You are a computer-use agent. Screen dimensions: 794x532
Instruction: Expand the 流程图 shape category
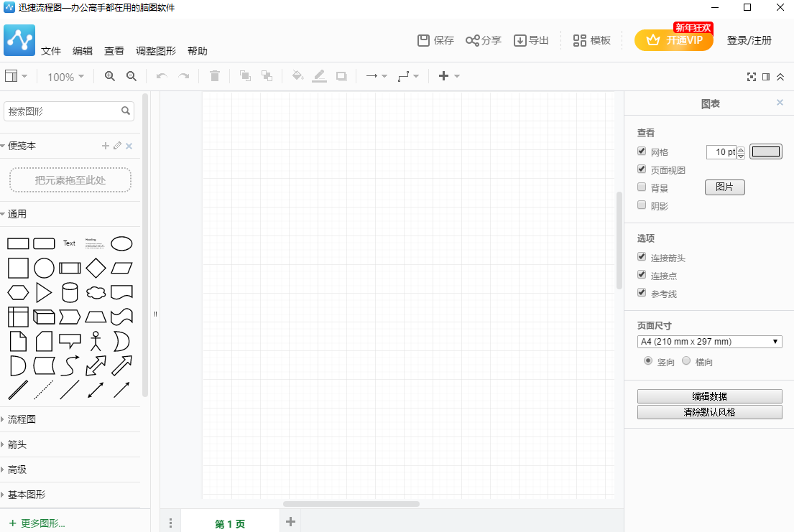[x=22, y=419]
